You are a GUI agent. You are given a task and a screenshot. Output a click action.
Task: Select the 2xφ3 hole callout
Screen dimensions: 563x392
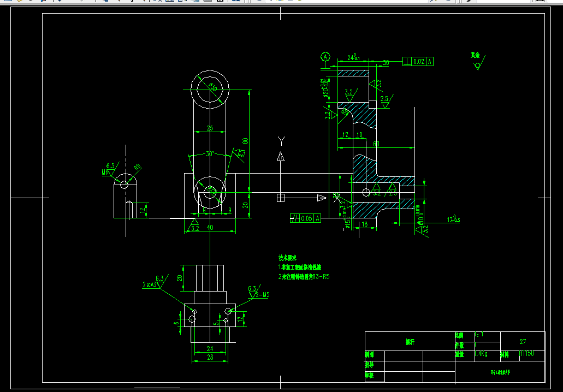150,284
